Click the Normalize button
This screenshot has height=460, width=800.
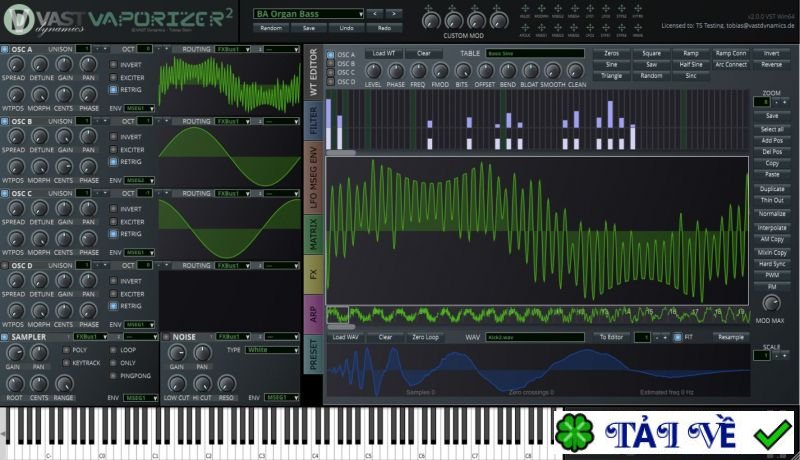[772, 214]
